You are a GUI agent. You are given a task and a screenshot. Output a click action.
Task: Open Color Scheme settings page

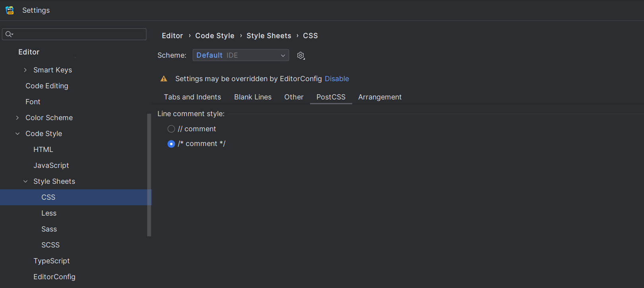(49, 118)
